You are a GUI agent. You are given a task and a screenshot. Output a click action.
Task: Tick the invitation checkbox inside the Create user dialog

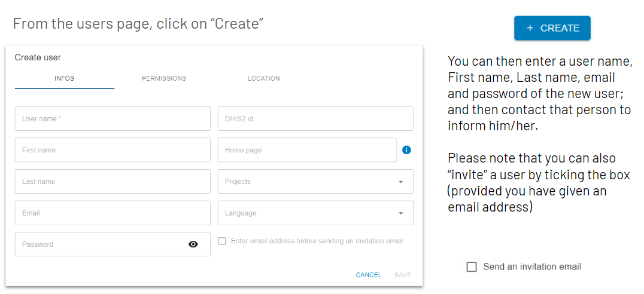[222, 241]
